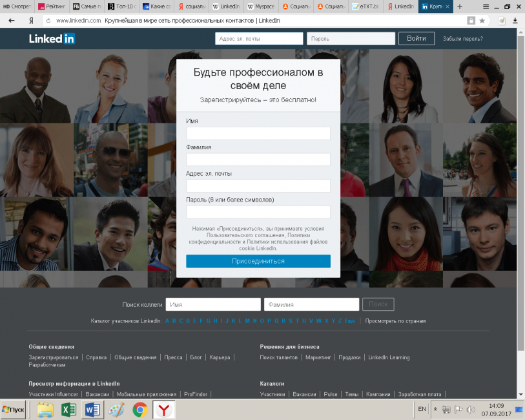Open the Карьера footer link
This screenshot has height=420, width=525.
coord(220,357)
